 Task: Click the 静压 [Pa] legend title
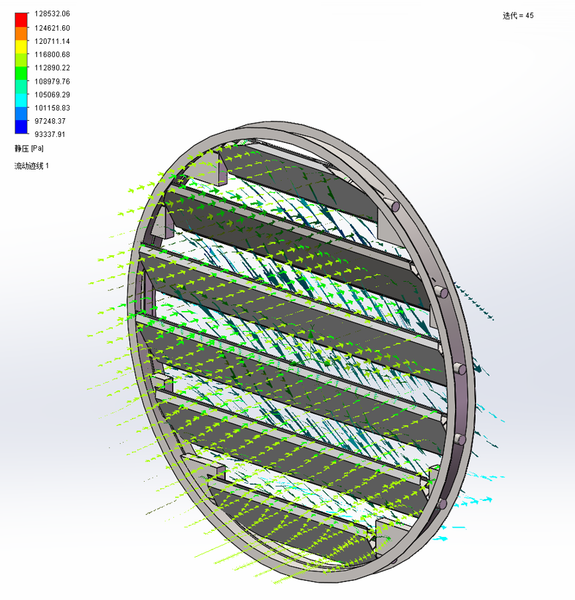(29, 148)
